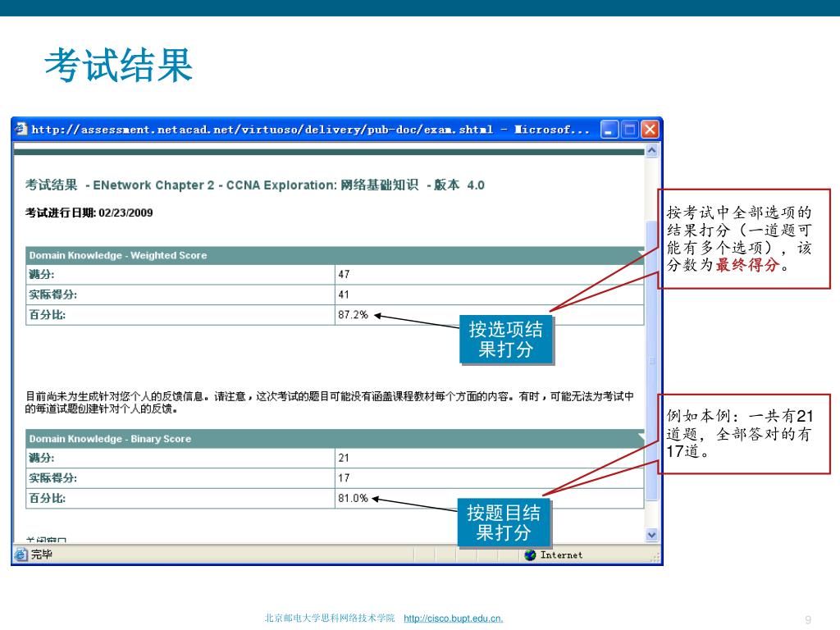Click the vertical scrollbar thumb

tap(651, 360)
